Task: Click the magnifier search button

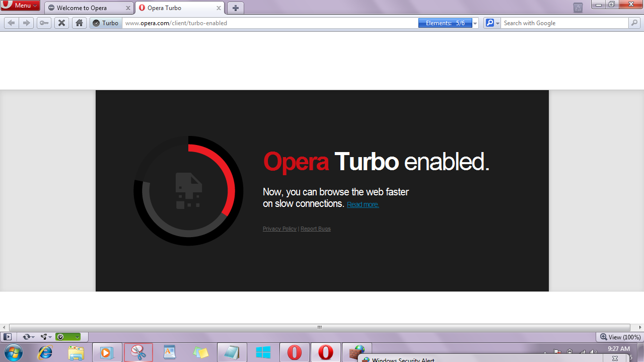Action: [634, 23]
